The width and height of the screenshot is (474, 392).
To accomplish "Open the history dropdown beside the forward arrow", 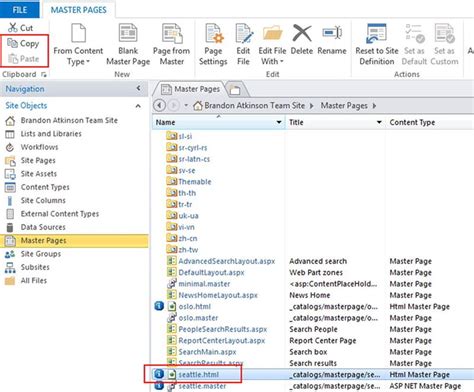I will pos(186,106).
